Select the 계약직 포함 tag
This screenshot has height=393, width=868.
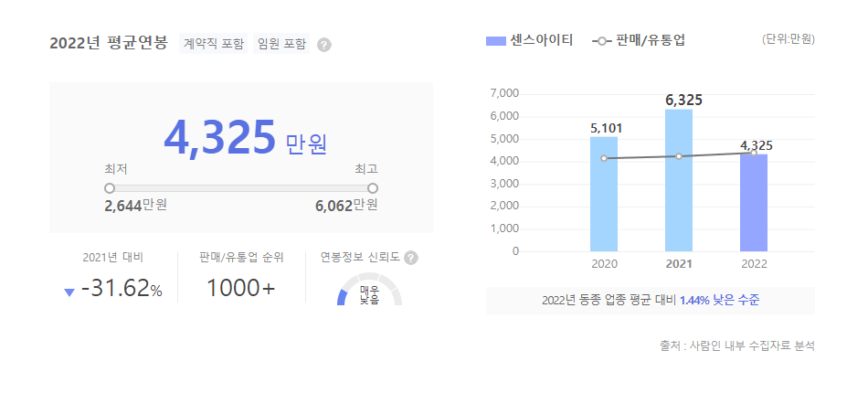pos(213,44)
